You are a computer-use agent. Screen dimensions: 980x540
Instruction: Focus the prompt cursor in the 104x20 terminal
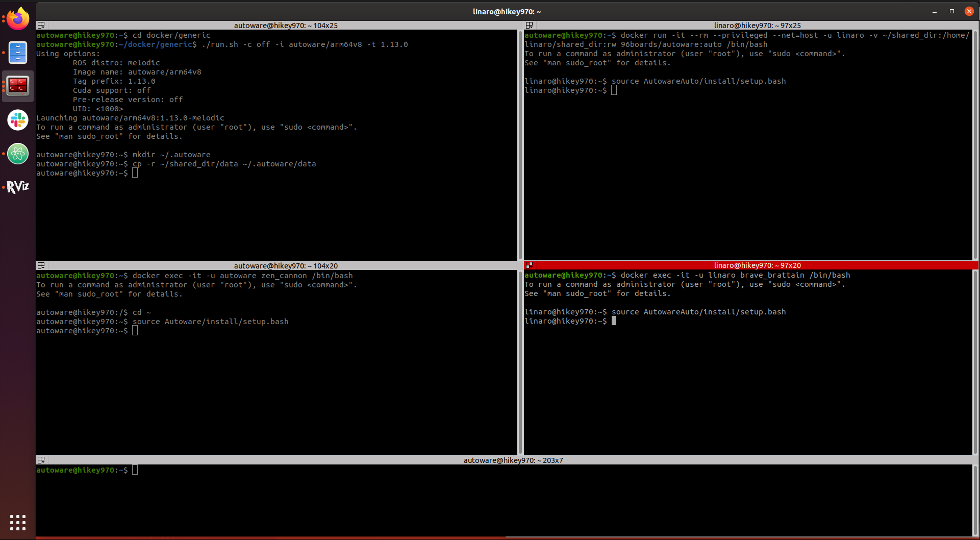coord(135,331)
